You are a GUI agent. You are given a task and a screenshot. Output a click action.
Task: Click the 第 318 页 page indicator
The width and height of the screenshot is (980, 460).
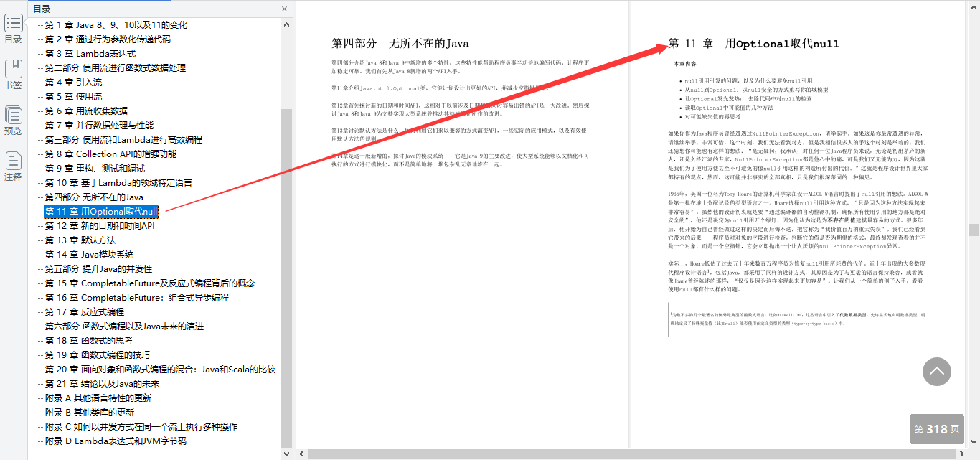coord(936,429)
